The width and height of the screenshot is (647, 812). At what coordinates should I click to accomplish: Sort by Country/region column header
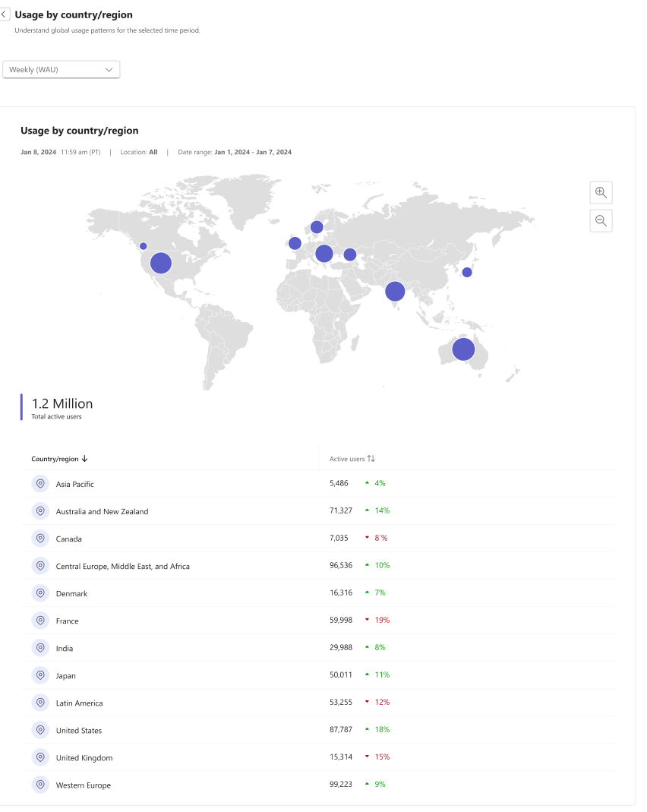click(59, 459)
